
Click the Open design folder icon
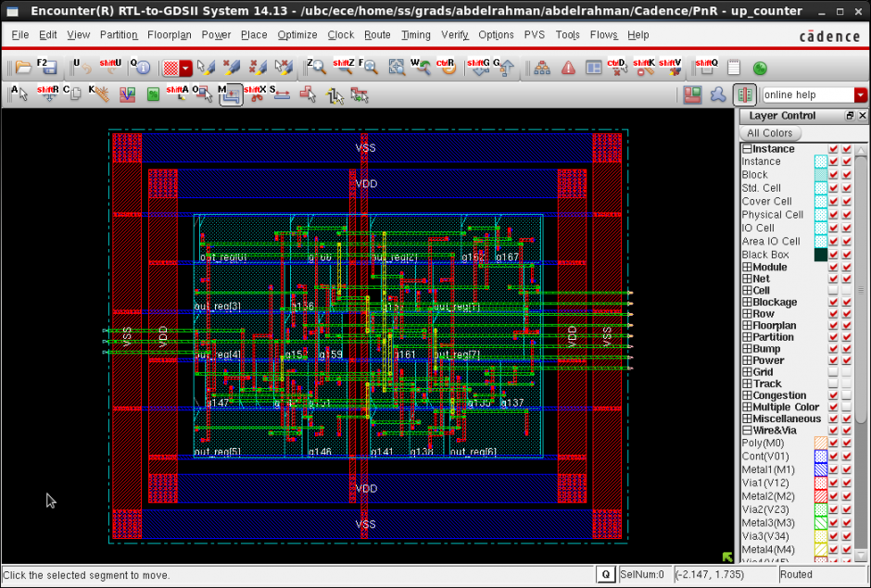click(x=23, y=68)
